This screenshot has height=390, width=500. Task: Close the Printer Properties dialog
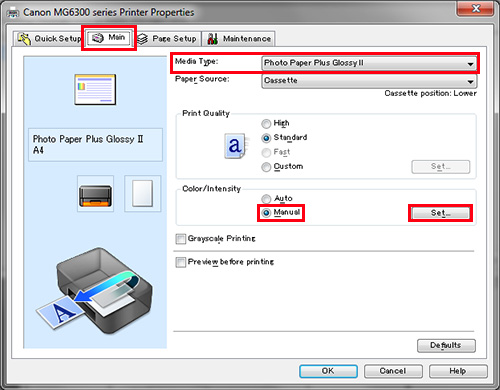pyautogui.click(x=476, y=8)
